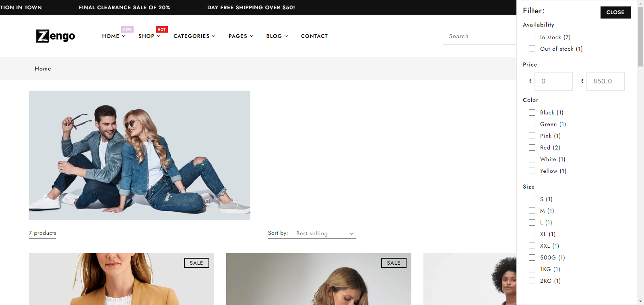Click the maximum price field
This screenshot has height=305, width=644.
605,81
